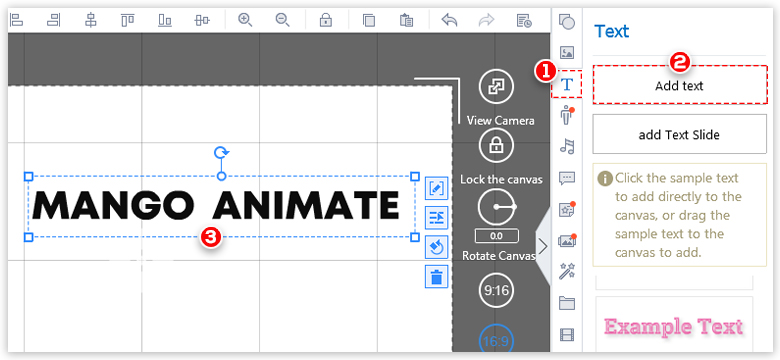Open the magic wand effects panel
This screenshot has height=360, width=780.
tap(567, 271)
